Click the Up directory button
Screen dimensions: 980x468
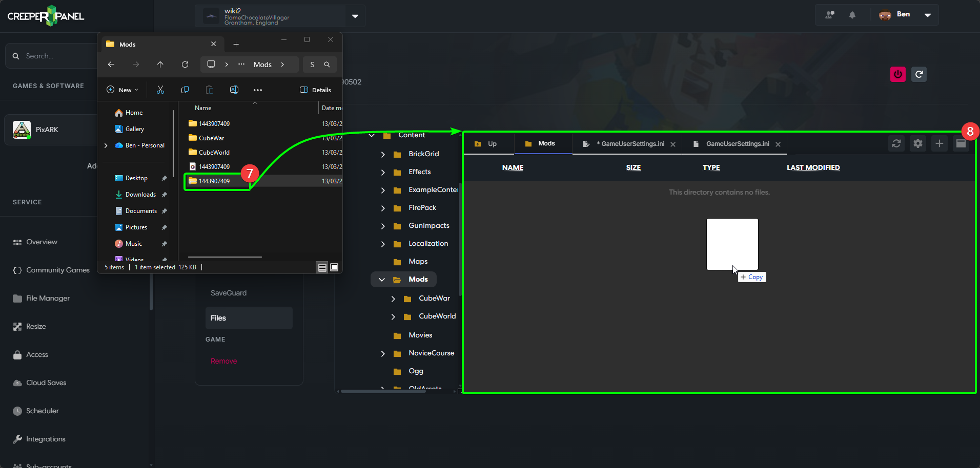click(x=486, y=144)
